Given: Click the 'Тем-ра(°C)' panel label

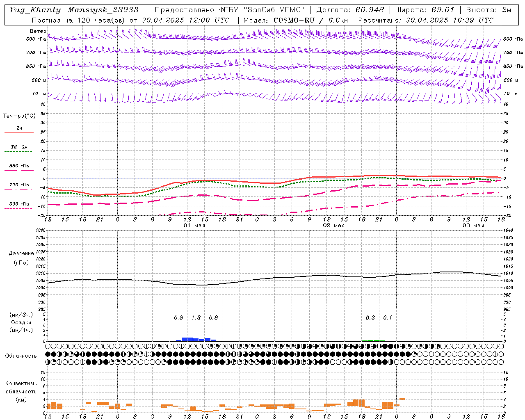Looking at the screenshot, I should click(x=19, y=116).
